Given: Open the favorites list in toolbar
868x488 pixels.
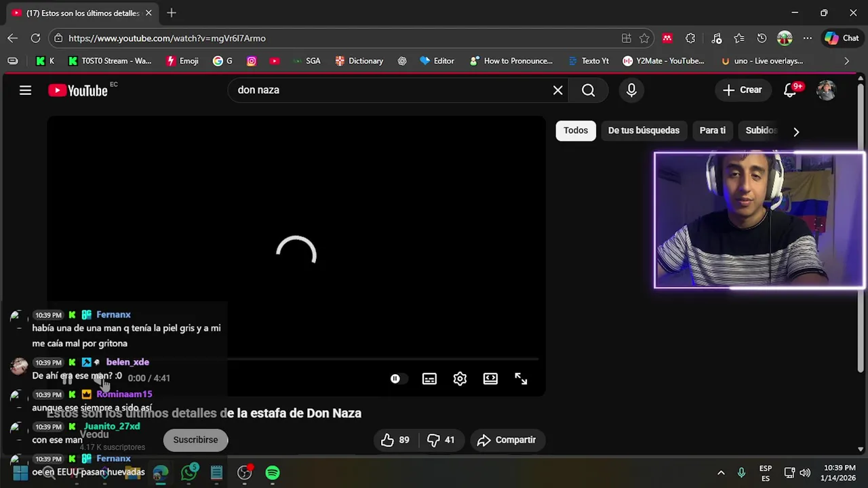Looking at the screenshot, I should point(739,38).
